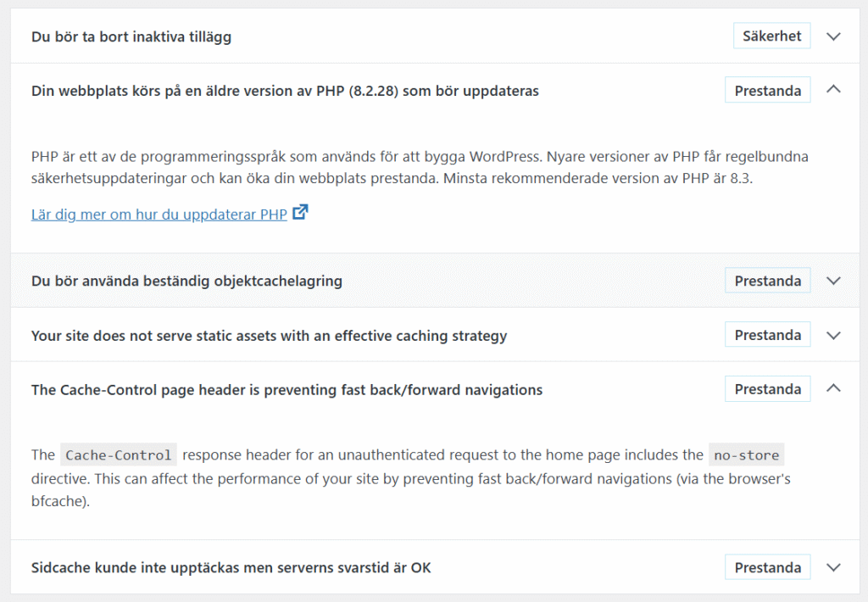This screenshot has height=602, width=868.
Task: Click the Prestanda badge on PHP version row
Action: [767, 90]
